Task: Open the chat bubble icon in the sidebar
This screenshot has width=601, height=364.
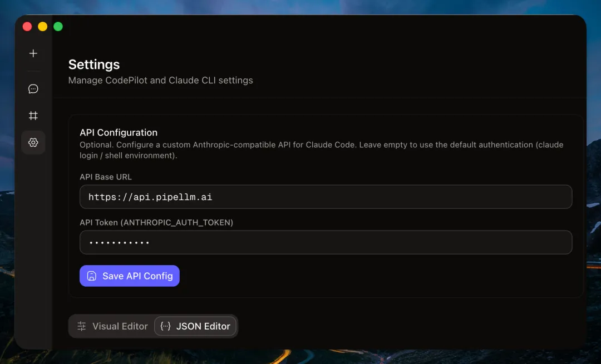Action: (x=33, y=89)
